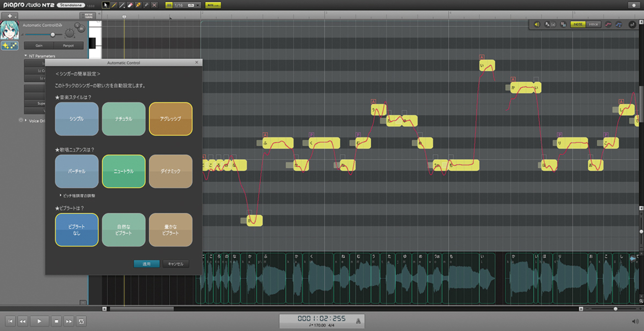644x331 pixels.
Task: Switch to PITCH edit mode
Action: click(593, 24)
